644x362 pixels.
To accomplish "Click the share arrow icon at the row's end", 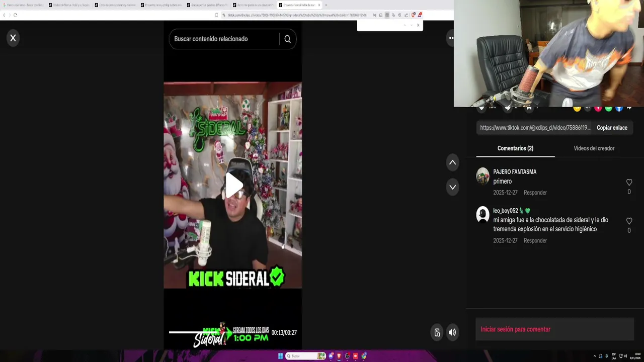I will pyautogui.click(x=629, y=107).
